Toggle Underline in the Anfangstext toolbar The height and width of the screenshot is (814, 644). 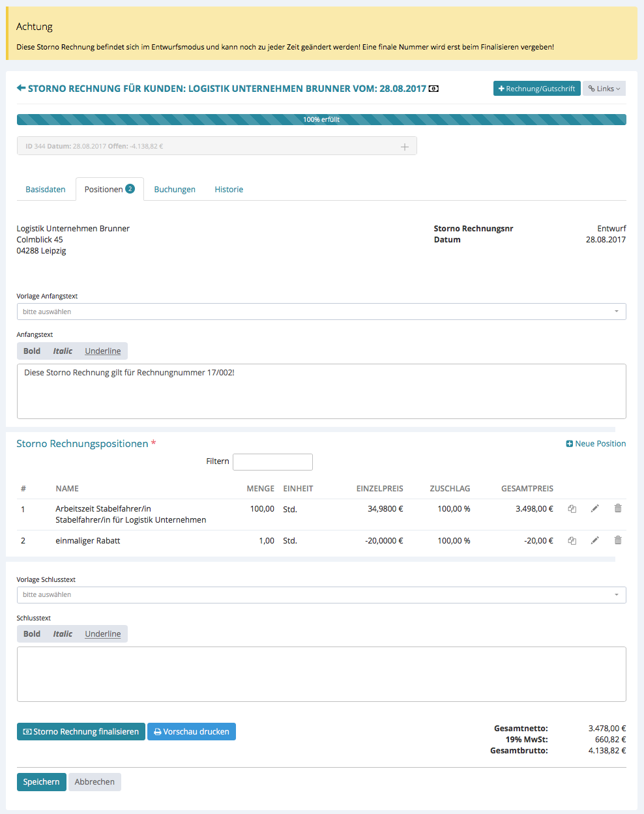(102, 351)
